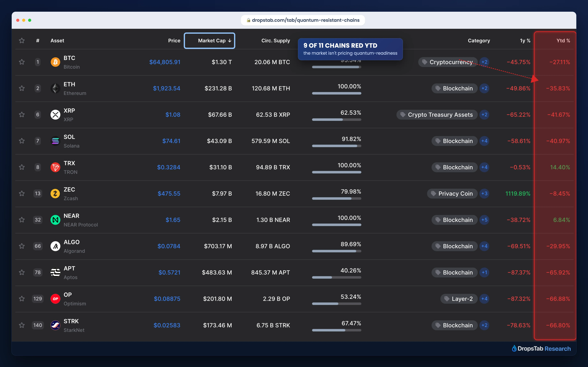Click the dropstab.com URL address field
Image resolution: width=588 pixels, height=367 pixels.
(x=303, y=20)
